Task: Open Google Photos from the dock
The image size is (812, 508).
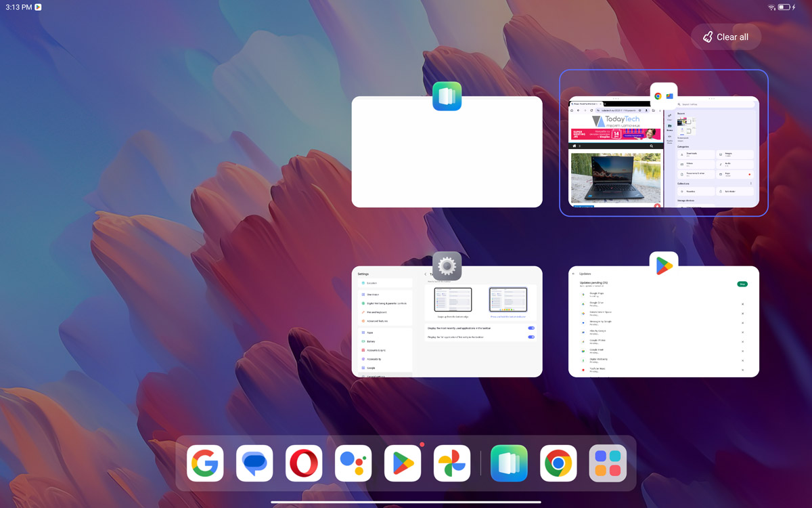Action: 452,463
